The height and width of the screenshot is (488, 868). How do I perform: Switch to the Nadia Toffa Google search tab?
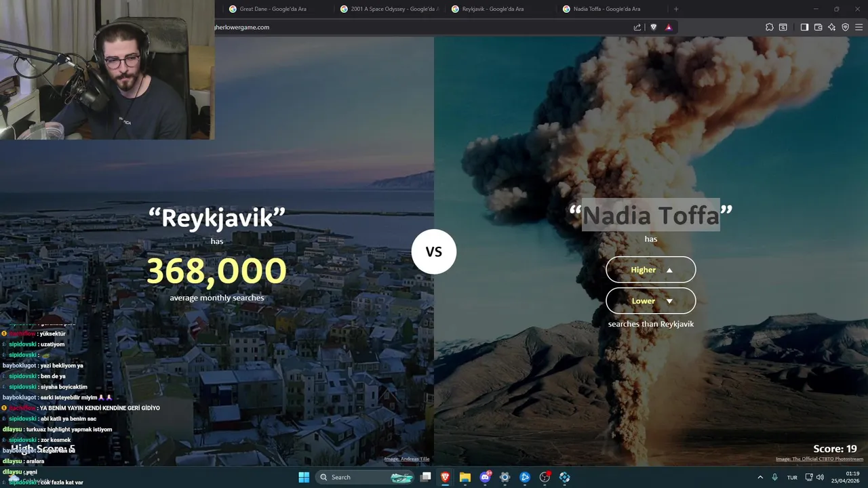point(611,9)
